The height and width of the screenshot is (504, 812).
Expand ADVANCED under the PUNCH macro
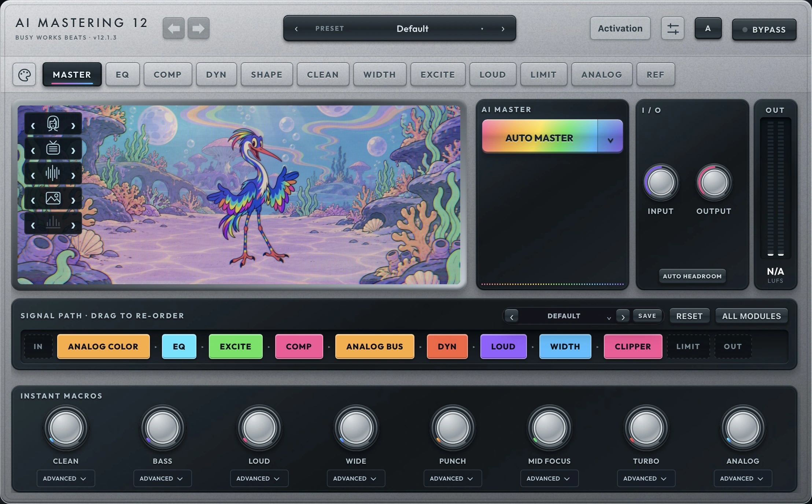[x=453, y=478]
